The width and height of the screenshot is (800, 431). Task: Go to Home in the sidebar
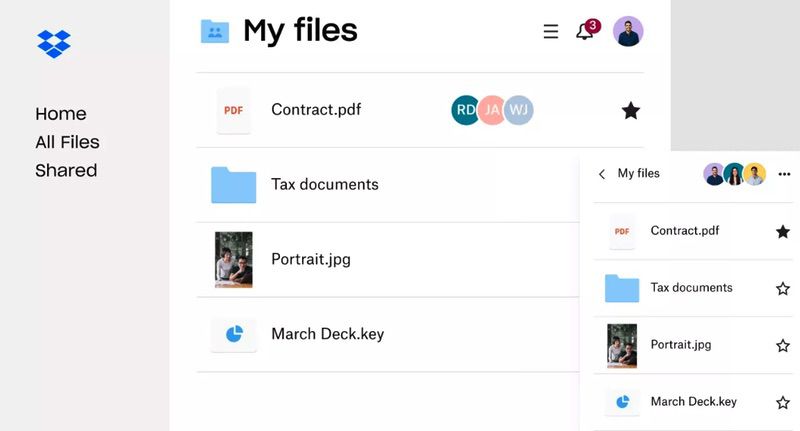point(61,114)
